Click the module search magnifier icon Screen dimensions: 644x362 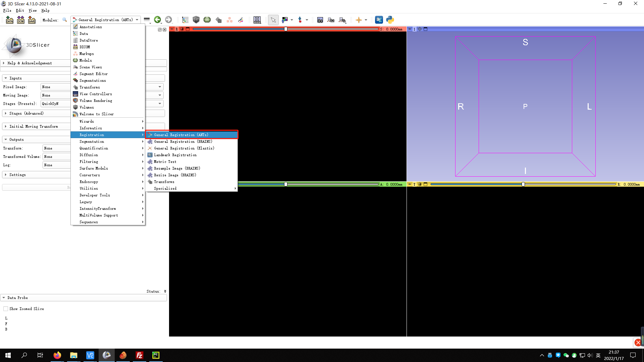64,20
